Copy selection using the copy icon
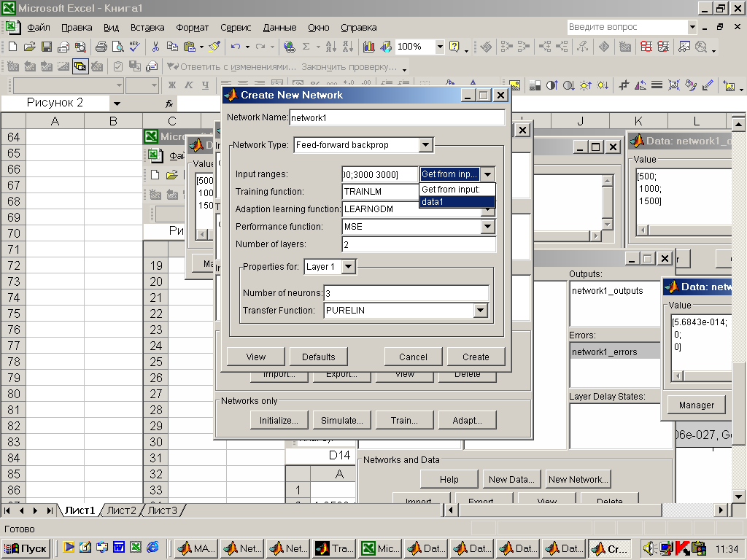 click(x=172, y=47)
